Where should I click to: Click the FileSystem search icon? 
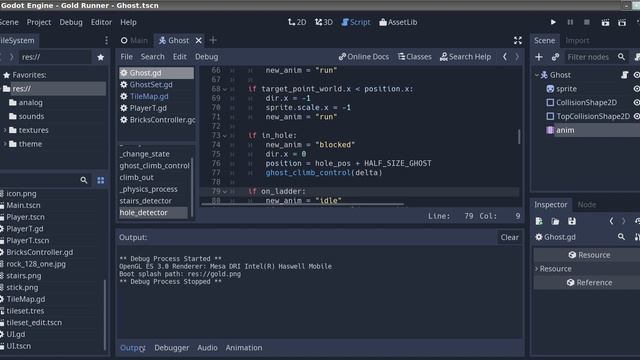84,180
